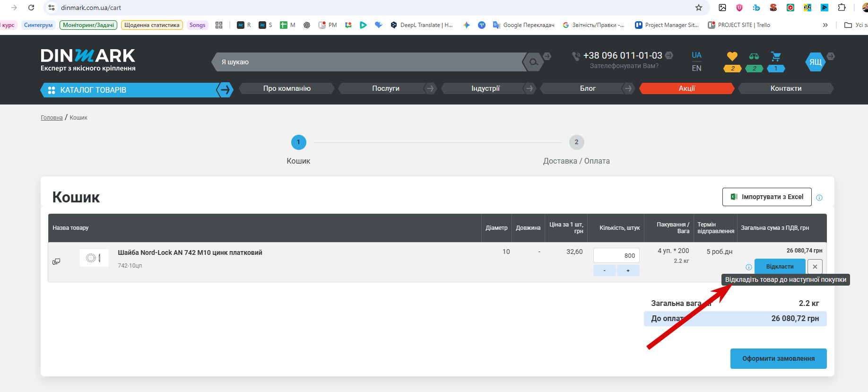Expand the arrow beside the phone number

669,56
